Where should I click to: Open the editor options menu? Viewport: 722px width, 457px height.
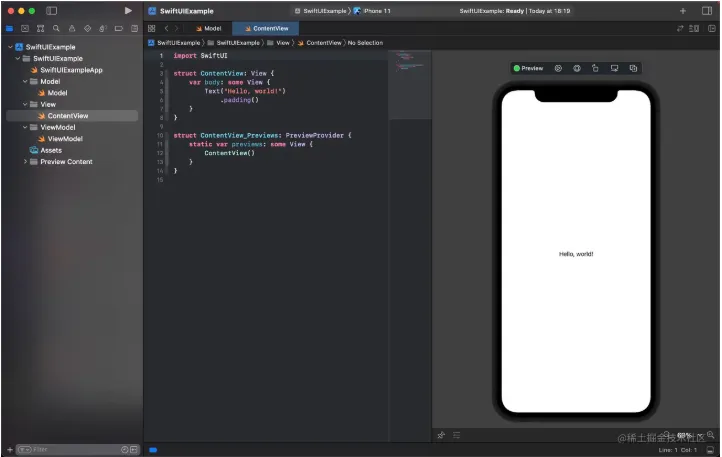694,29
